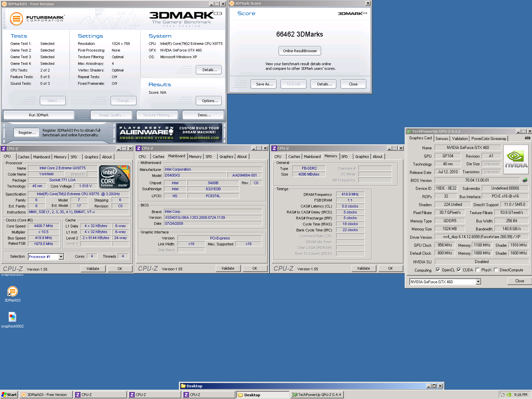Screen dimensions: 532x399
Task: Click the Register button in 3DMark03
Action: [x=27, y=133]
